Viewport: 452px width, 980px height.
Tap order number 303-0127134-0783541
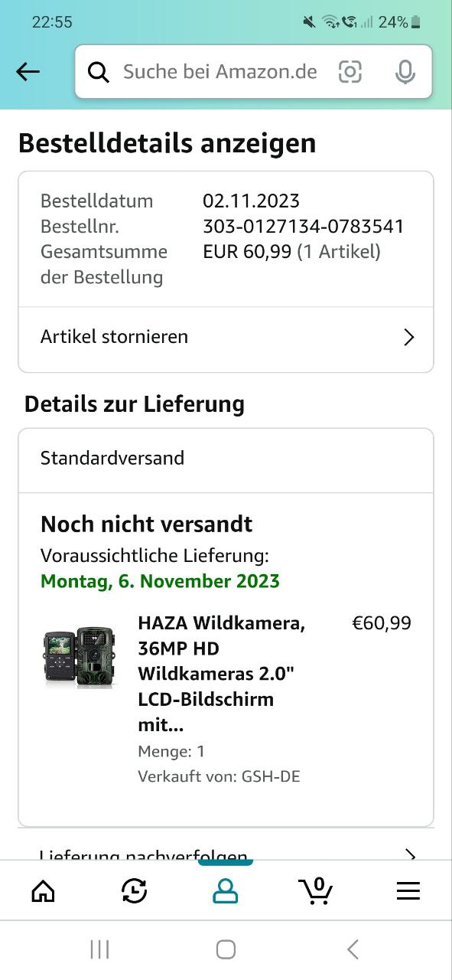pos(303,227)
